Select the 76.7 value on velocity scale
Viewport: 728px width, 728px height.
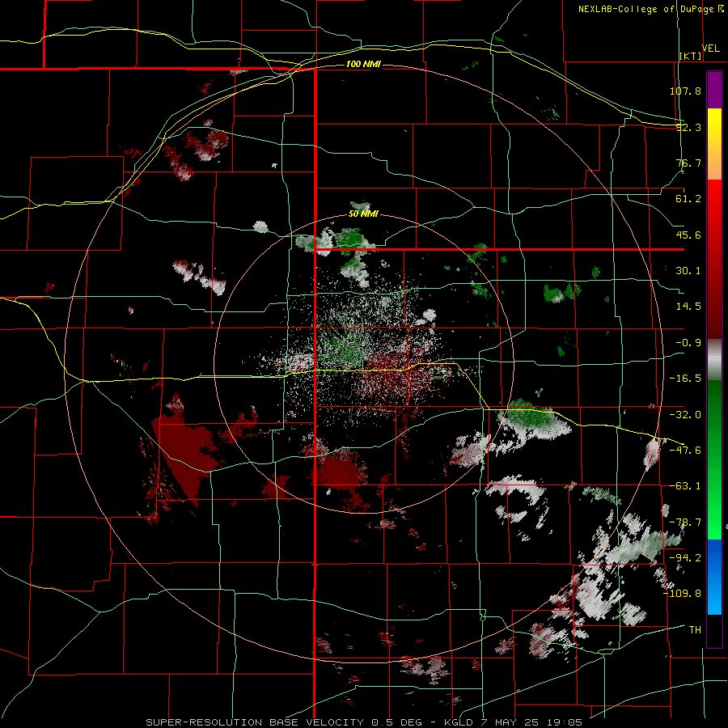(x=688, y=163)
